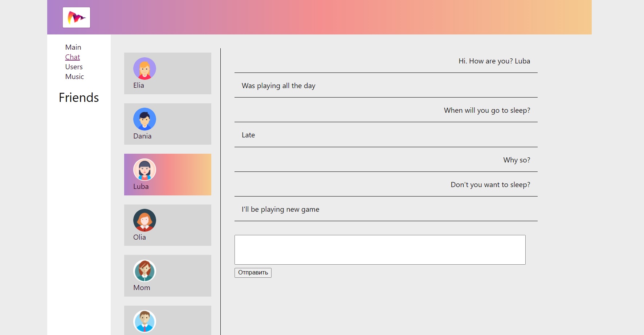
Task: Click Dania's avatar picture
Action: point(144,119)
